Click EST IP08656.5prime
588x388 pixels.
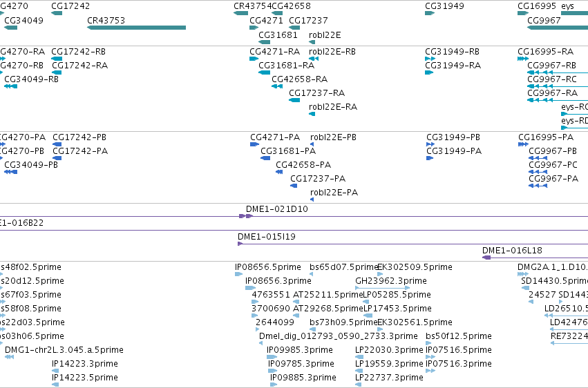click(x=268, y=267)
